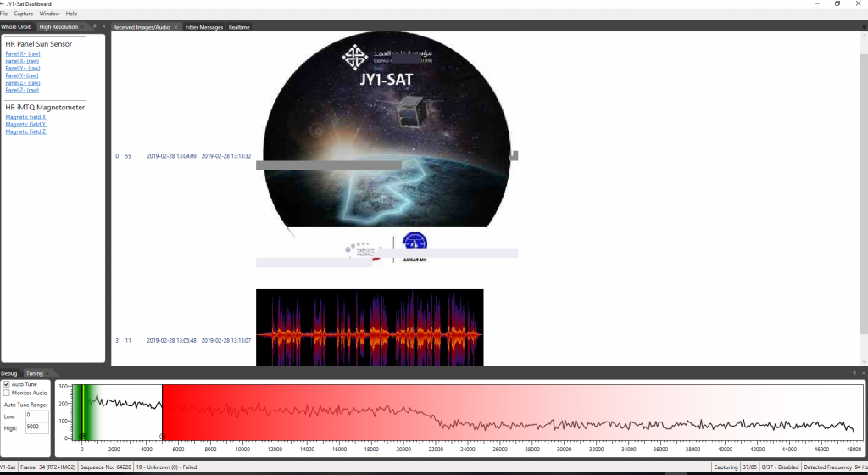Click the yellow detected frequency line

click(x=82, y=412)
